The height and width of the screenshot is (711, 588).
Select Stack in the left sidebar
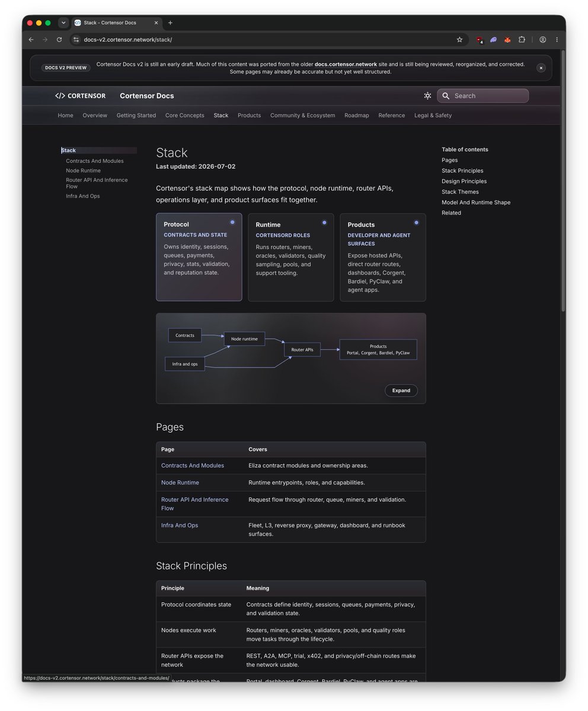pos(98,150)
